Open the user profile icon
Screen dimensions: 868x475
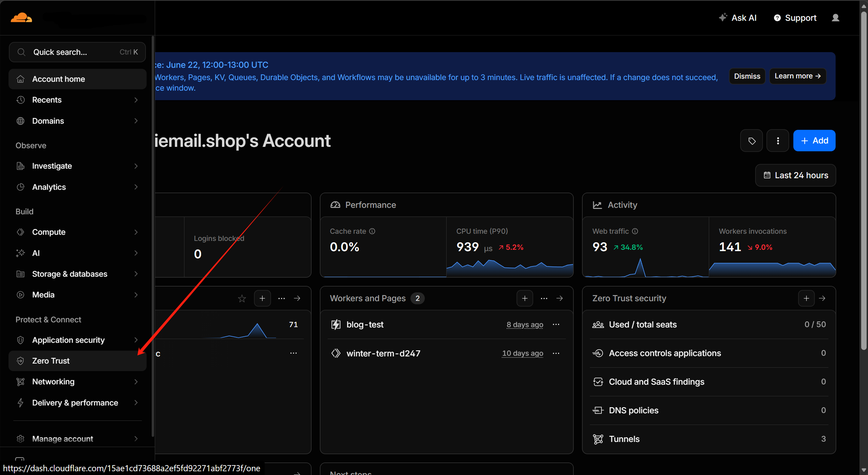tap(835, 18)
